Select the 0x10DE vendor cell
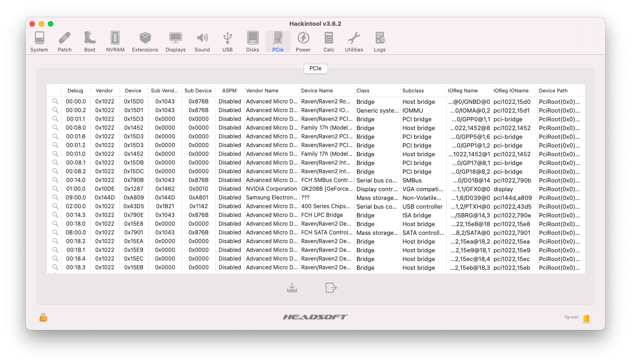The height and width of the screenshot is (364, 631). (x=105, y=189)
